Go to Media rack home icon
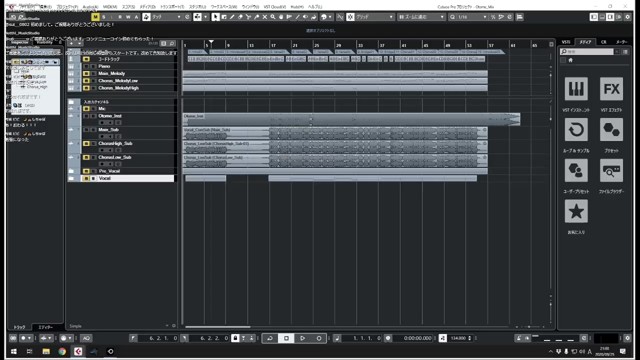The image size is (640, 360). pyautogui.click(x=570, y=60)
